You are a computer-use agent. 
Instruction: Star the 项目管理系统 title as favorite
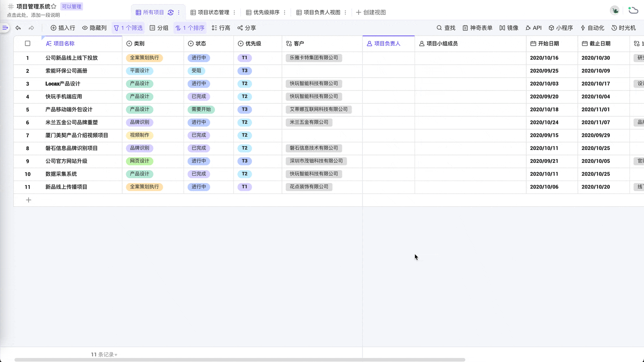tap(54, 6)
